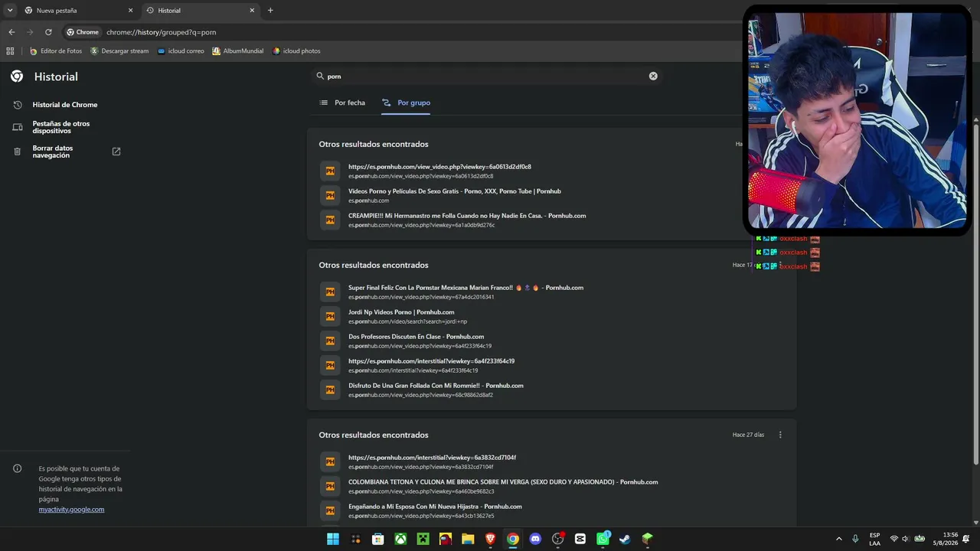Click the Chrome chip in the address bar
The width and height of the screenshot is (980, 551).
[83, 32]
